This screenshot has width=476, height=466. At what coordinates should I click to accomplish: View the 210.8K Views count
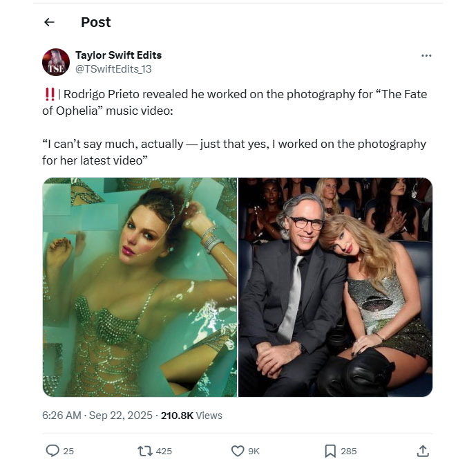pyautogui.click(x=191, y=416)
